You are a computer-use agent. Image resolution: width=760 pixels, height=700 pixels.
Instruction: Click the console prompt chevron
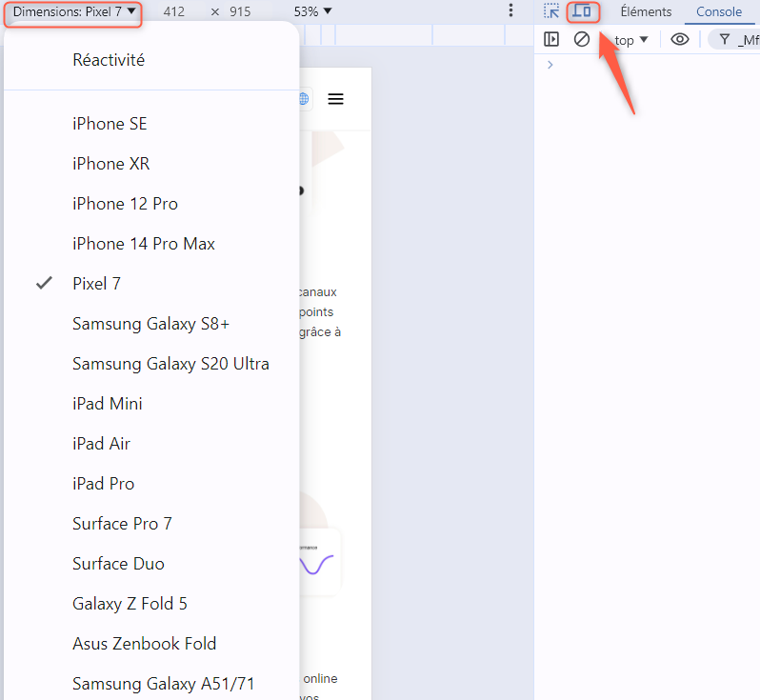[550, 65]
